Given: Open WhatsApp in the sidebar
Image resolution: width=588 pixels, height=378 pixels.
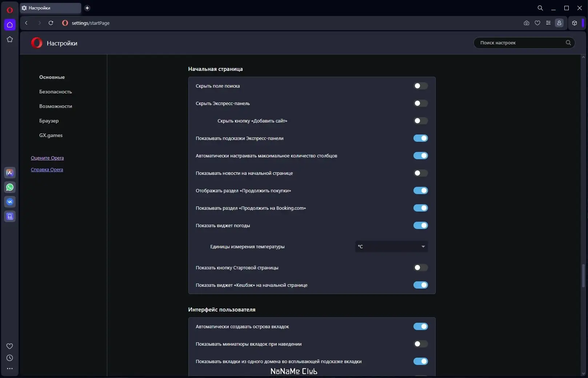Looking at the screenshot, I should pyautogui.click(x=10, y=187).
